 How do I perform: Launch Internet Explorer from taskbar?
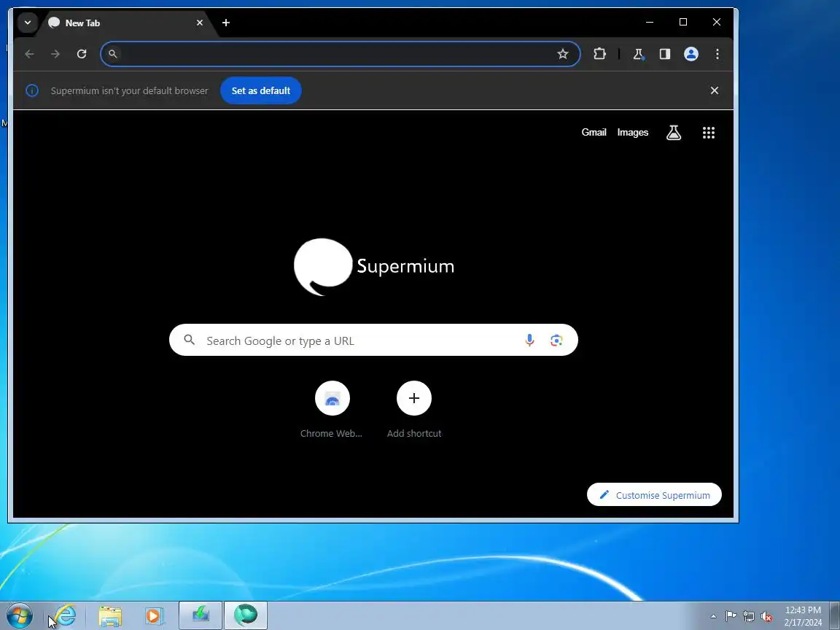(66, 615)
